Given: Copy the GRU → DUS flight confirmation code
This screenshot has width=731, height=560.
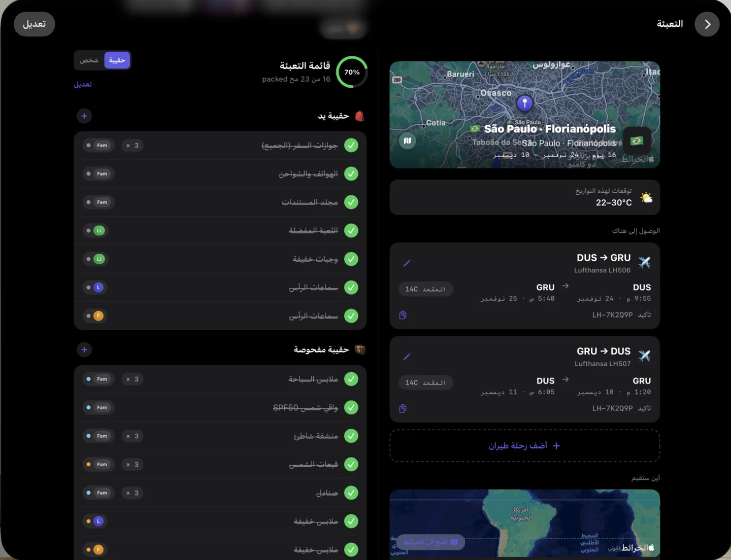Looking at the screenshot, I should pyautogui.click(x=403, y=408).
